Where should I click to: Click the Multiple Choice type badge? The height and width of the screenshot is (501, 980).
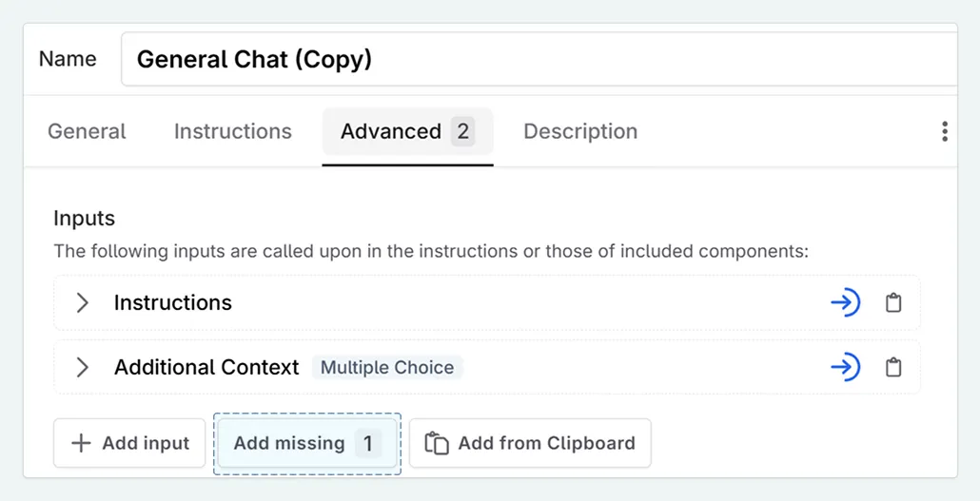(387, 367)
